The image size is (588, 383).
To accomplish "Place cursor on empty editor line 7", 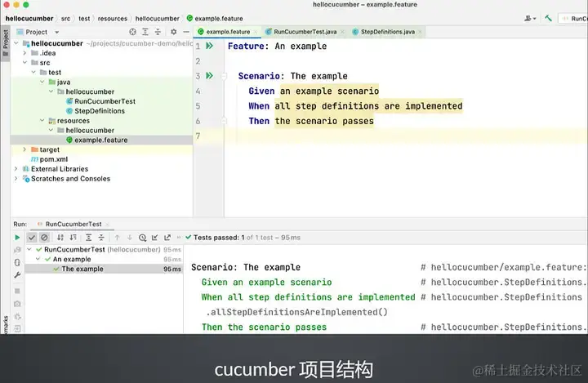I will point(406,136).
